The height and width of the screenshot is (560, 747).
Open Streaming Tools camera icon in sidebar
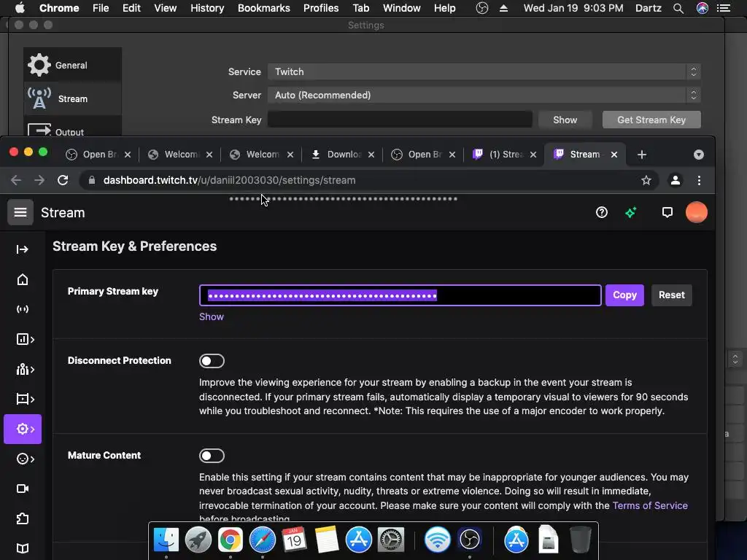coord(23,489)
